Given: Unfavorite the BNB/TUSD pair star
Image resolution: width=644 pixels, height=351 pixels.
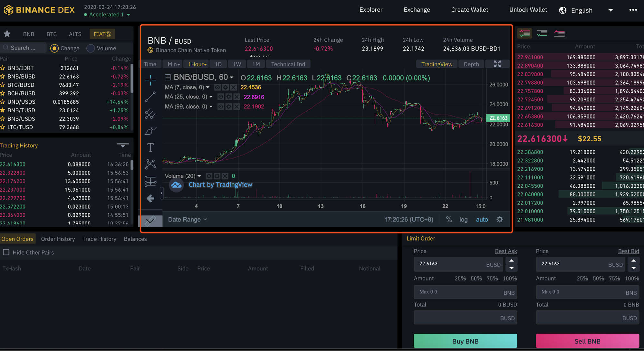Looking at the screenshot, I should [3, 110].
